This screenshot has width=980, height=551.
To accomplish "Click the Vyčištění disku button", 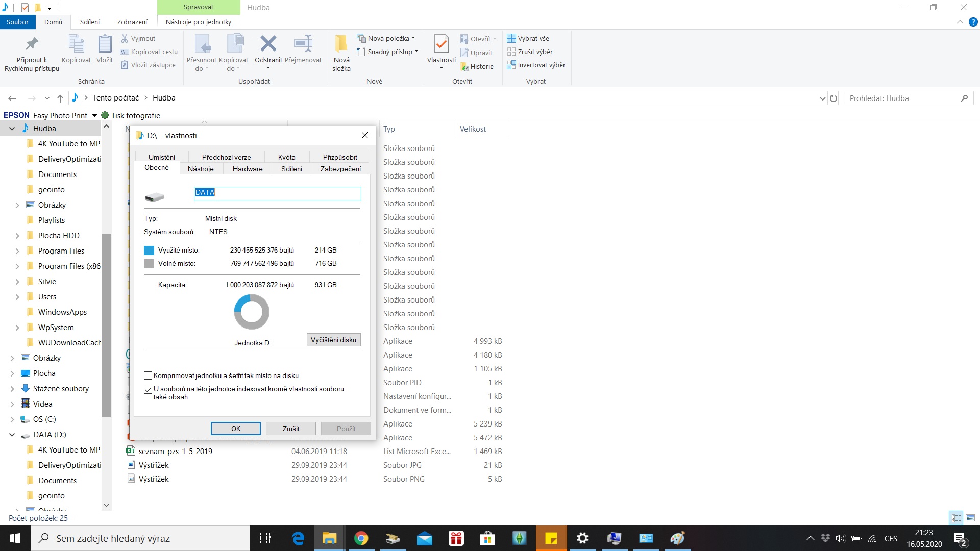I will 333,340.
